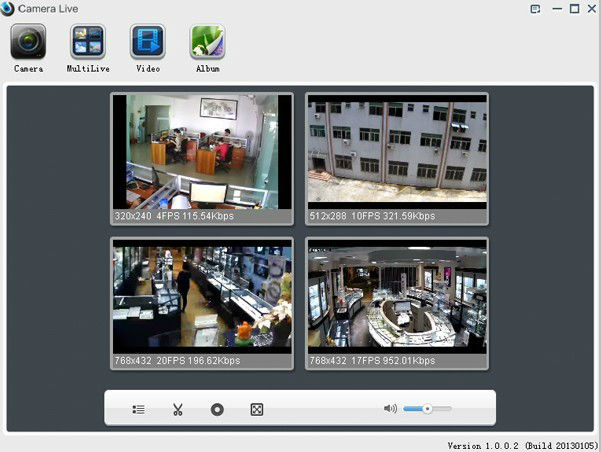Toggle fullscreen with the expand icon

coord(256,409)
